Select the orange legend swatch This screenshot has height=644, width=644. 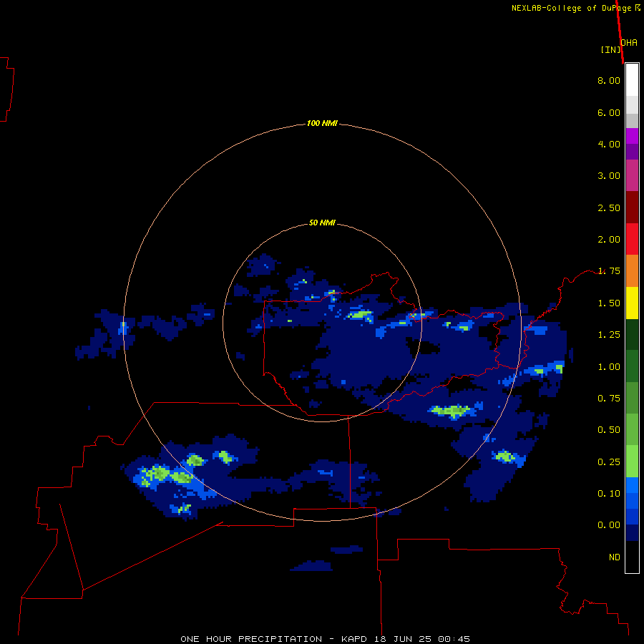coord(632,271)
